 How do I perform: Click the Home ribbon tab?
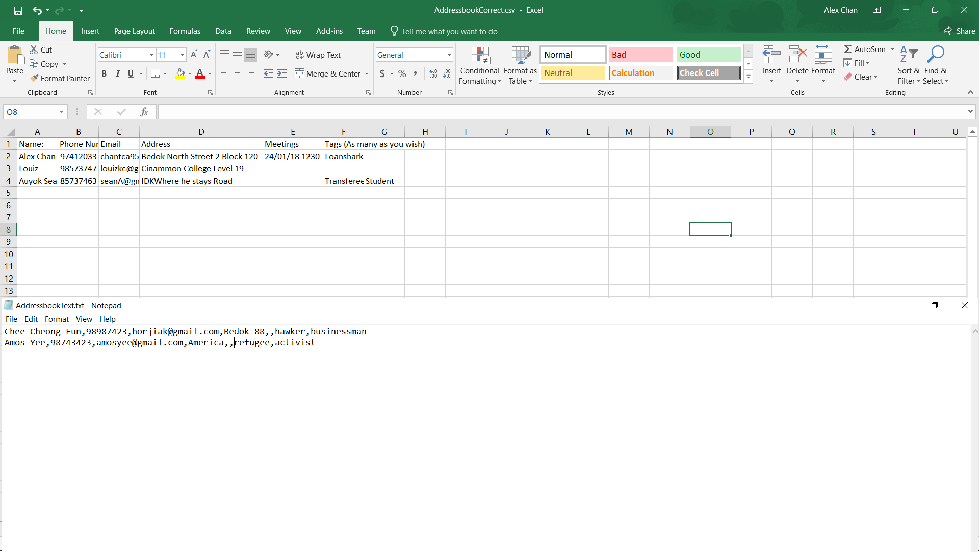(x=56, y=31)
